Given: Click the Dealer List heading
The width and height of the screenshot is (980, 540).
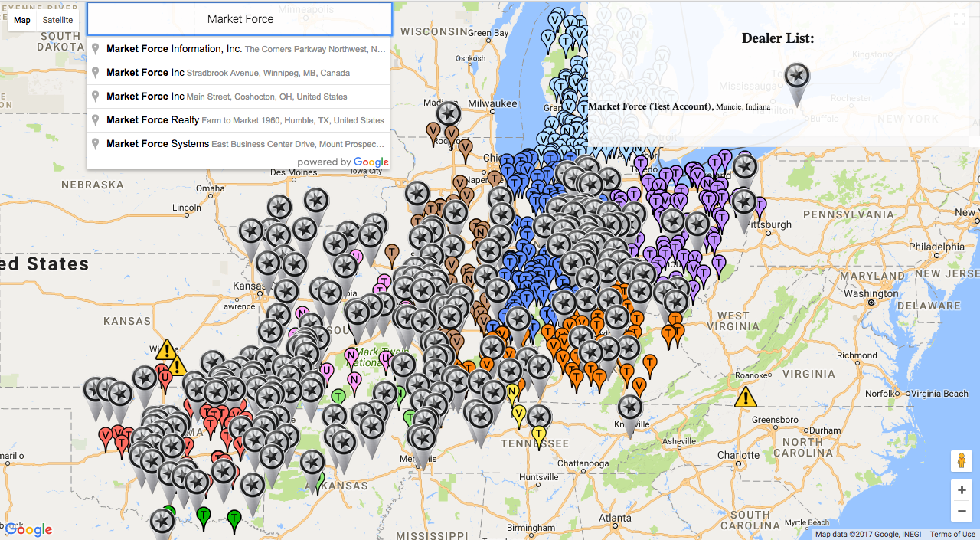Looking at the screenshot, I should point(778,38).
